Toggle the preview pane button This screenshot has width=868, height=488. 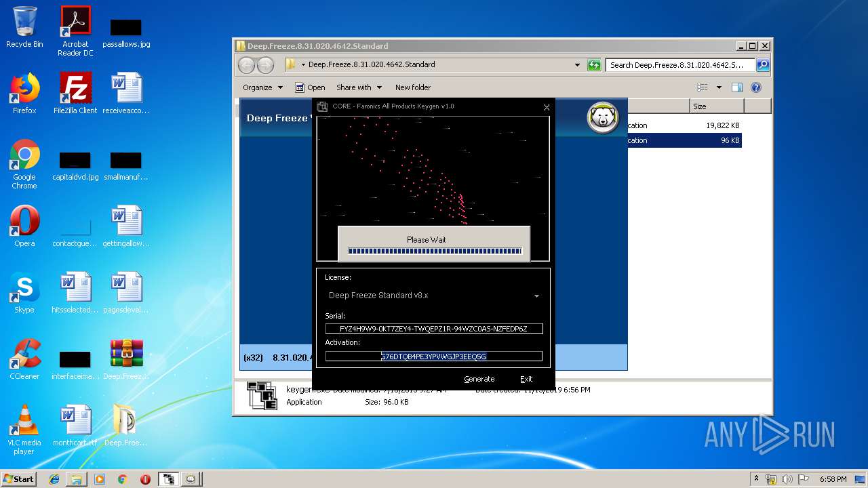737,87
